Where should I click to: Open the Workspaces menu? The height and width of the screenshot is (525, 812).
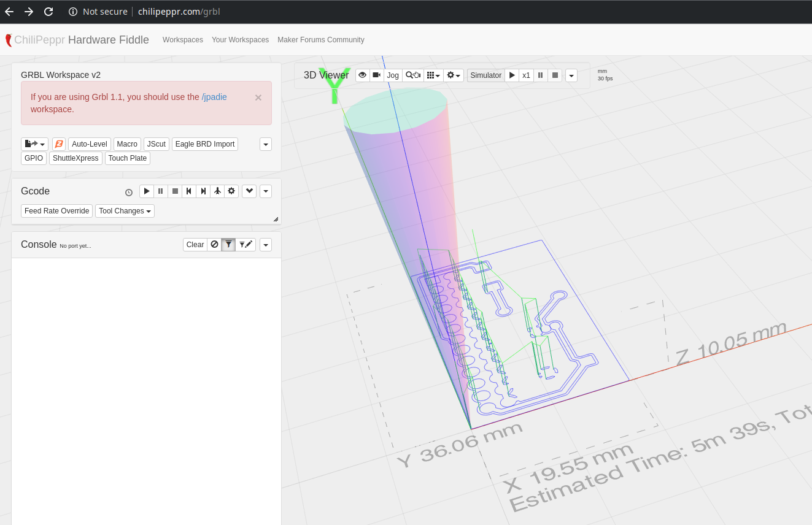[x=182, y=40]
